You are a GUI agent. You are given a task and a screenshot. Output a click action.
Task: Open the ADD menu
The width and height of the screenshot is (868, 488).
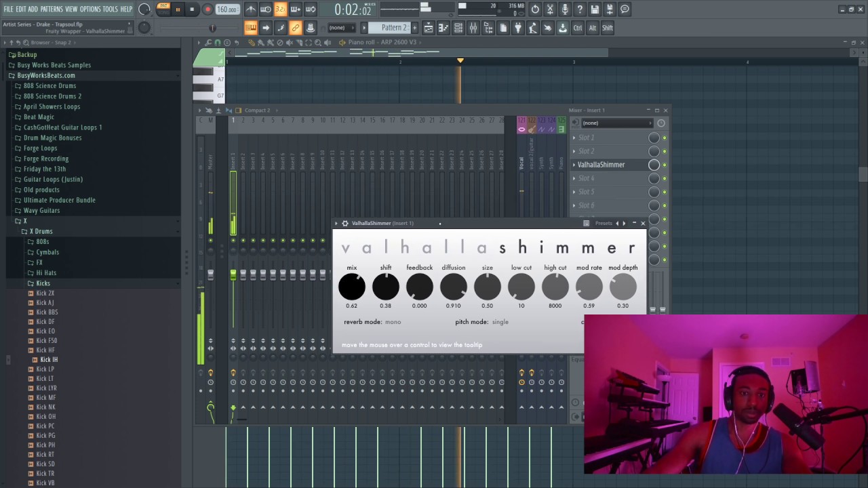33,9
